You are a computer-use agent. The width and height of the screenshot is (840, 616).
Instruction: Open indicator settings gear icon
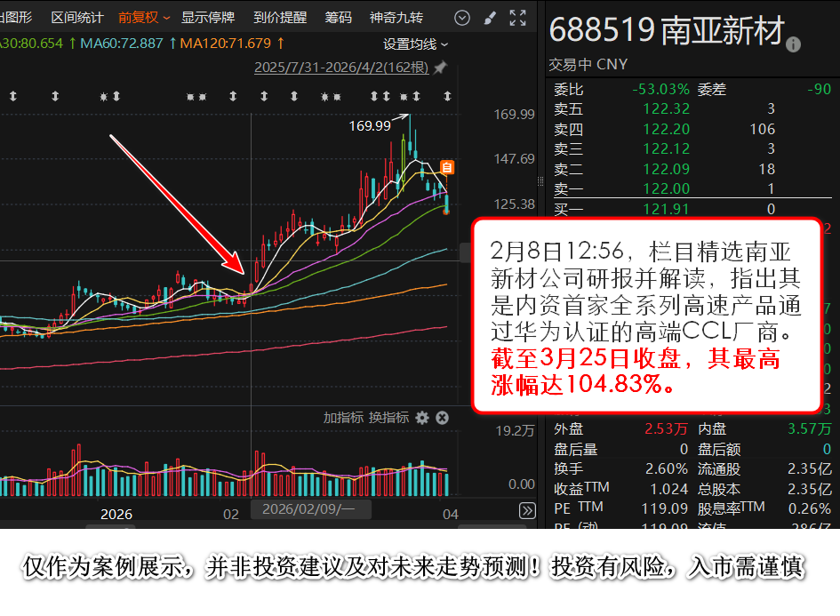tap(422, 418)
